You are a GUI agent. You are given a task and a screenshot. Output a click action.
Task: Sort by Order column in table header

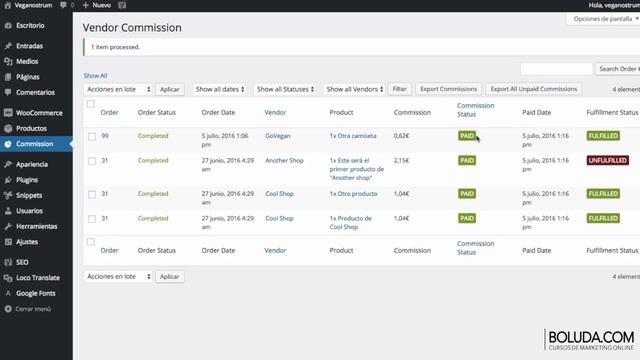point(109,112)
